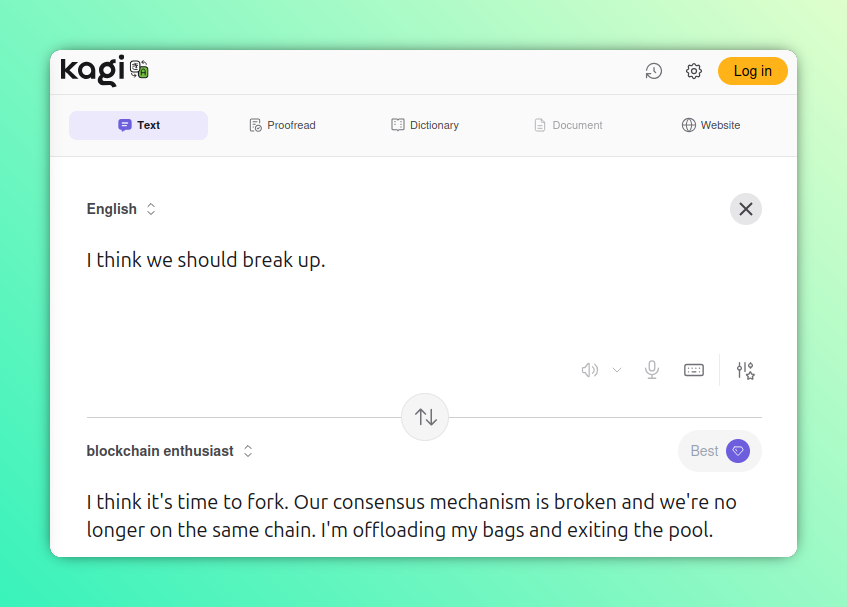Image resolution: width=847 pixels, height=607 pixels.
Task: Open translation style options via the sliders-star icon
Action: (x=745, y=370)
